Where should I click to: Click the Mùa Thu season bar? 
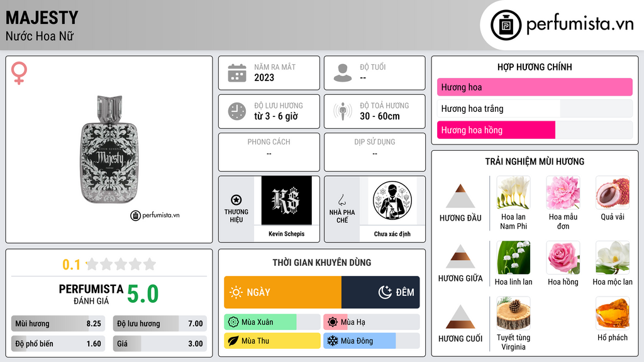tap(272, 341)
